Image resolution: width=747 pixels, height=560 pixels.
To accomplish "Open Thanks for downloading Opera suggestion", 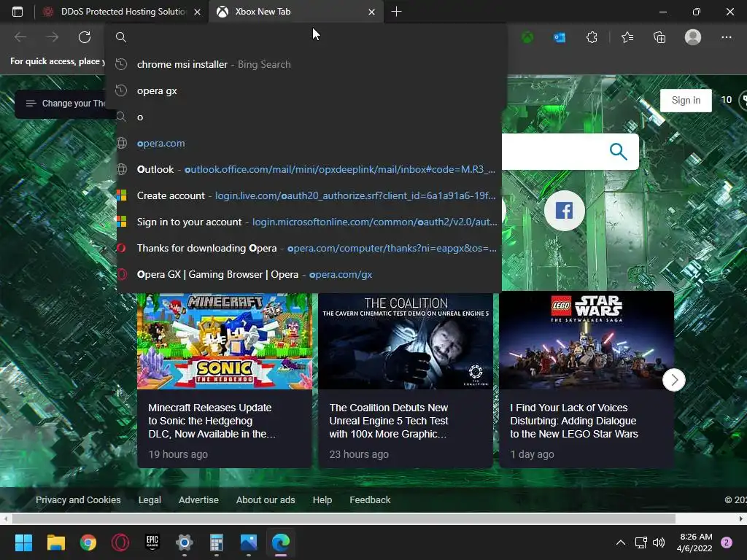I will 309,248.
